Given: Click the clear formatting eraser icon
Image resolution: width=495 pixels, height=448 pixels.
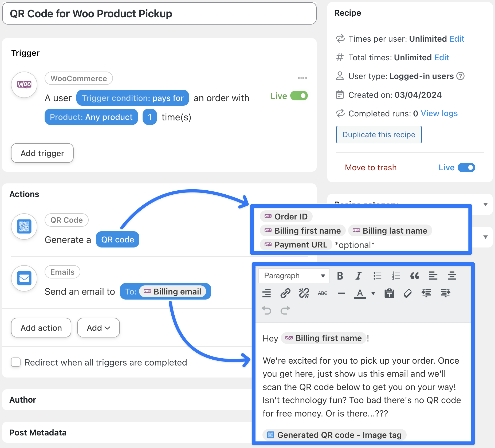Looking at the screenshot, I should tap(408, 293).
